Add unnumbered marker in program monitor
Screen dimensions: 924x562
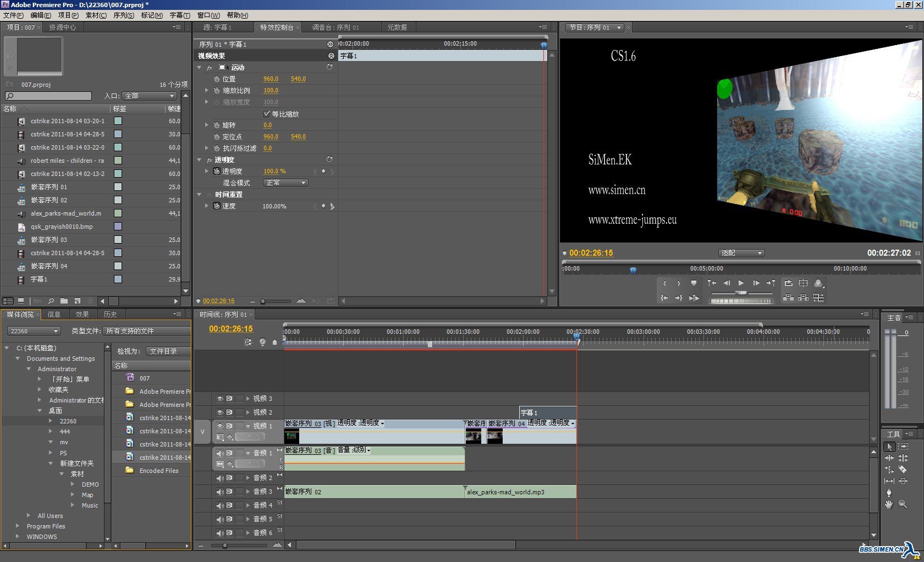(x=694, y=283)
